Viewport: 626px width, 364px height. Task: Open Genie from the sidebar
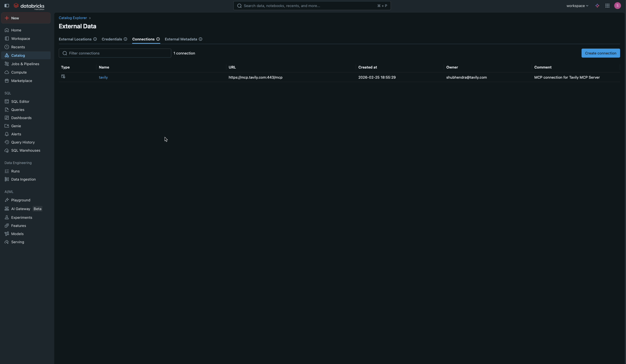(16, 126)
